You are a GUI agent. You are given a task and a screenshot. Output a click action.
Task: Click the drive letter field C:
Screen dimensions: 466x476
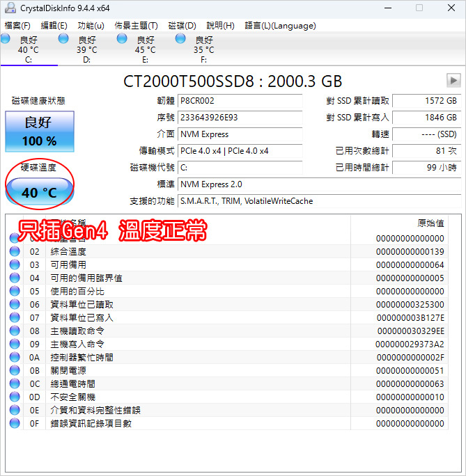click(x=240, y=168)
